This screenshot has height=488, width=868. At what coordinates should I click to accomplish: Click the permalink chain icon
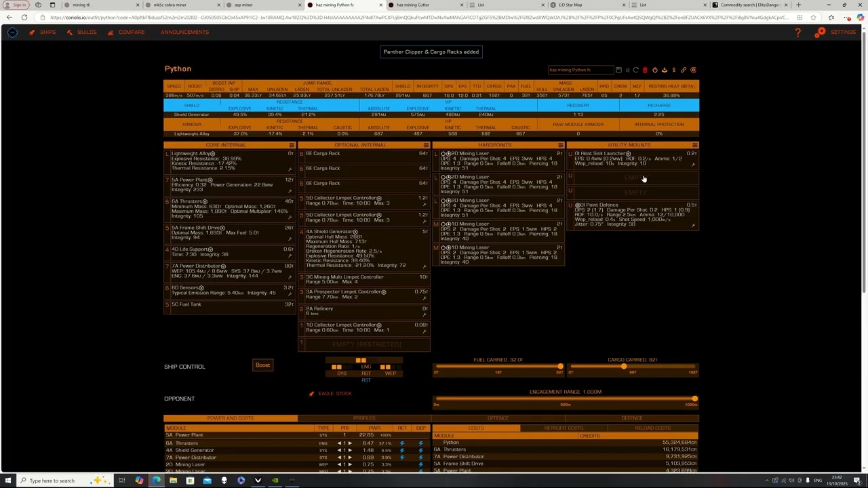coord(684,70)
